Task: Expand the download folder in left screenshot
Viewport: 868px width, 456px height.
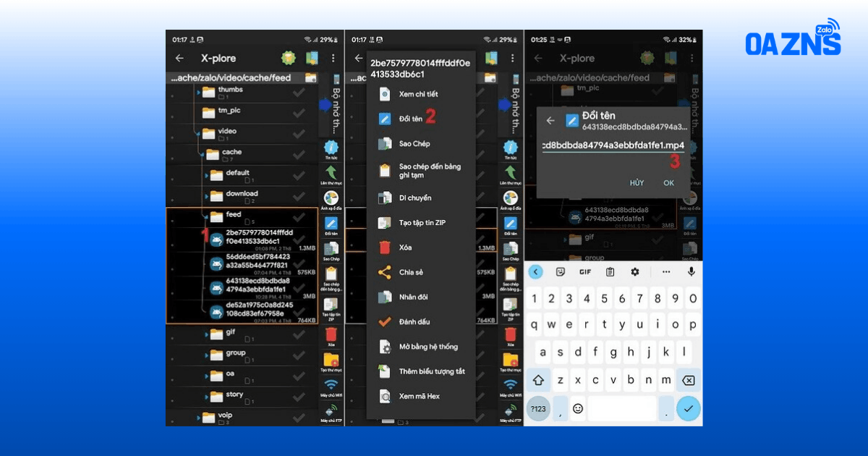Action: [x=207, y=195]
